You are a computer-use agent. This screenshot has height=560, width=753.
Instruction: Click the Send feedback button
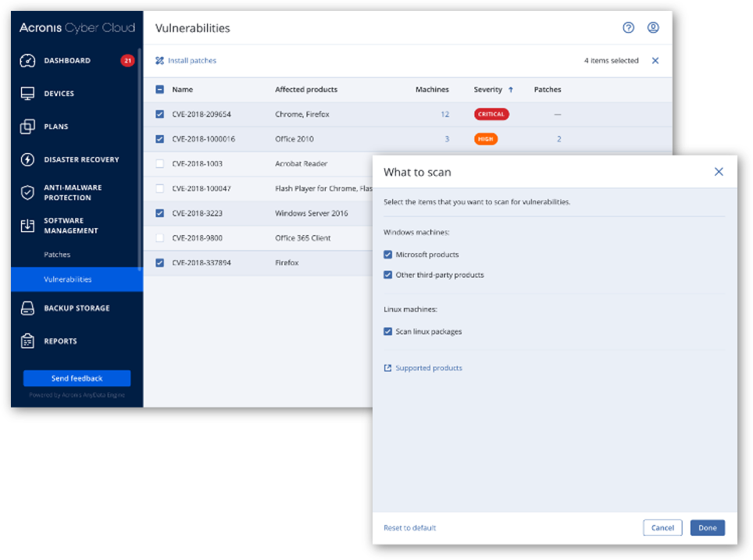[77, 378]
